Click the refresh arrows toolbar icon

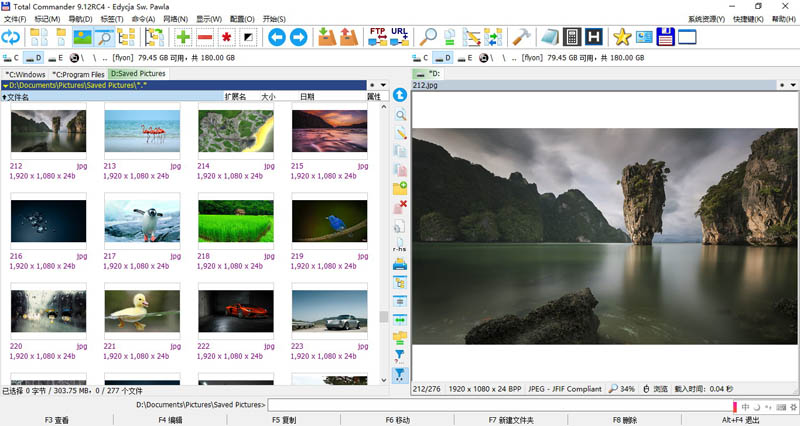(10, 37)
